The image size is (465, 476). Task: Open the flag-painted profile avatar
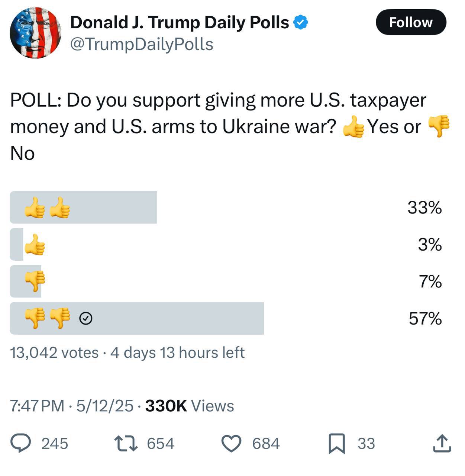point(36,33)
